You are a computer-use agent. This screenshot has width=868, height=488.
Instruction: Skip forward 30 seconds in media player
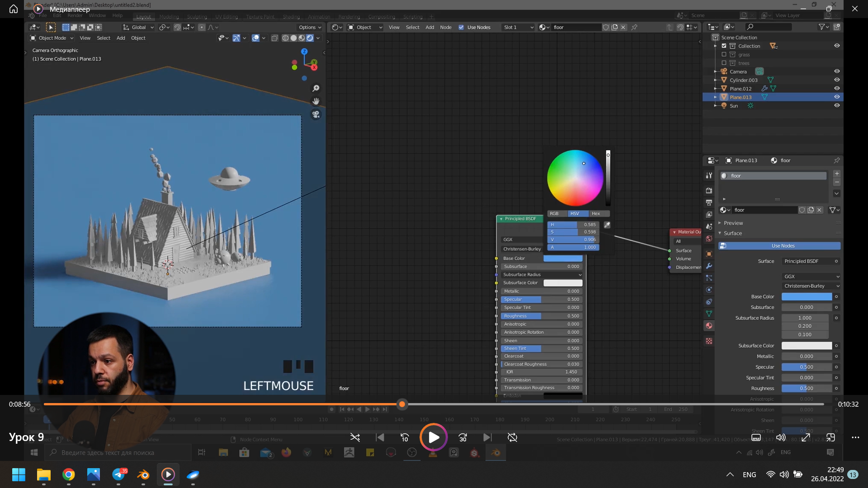point(462,437)
